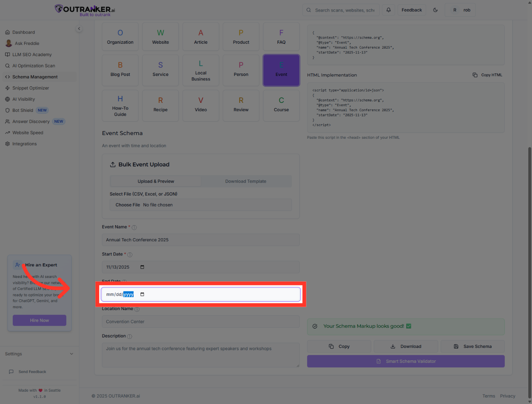Open the Privacy link

508,396
